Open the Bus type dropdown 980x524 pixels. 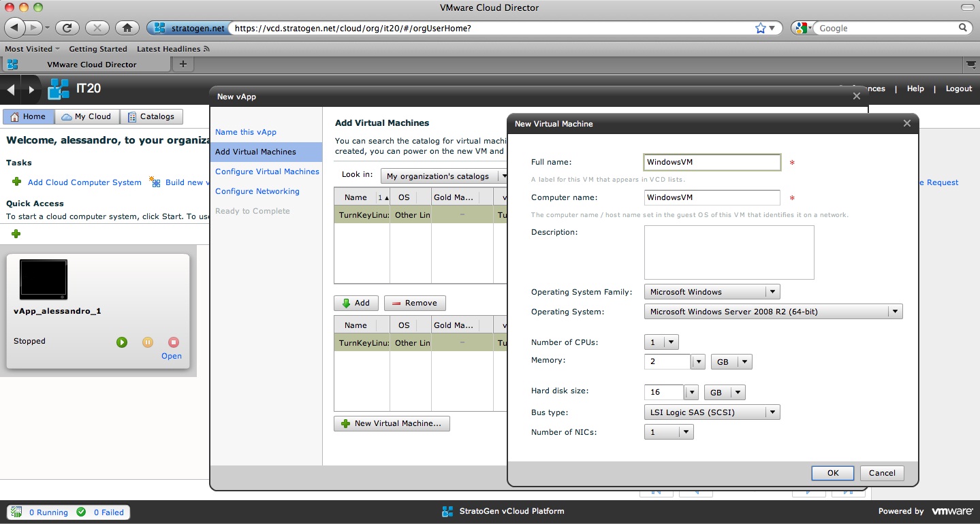(x=771, y=412)
